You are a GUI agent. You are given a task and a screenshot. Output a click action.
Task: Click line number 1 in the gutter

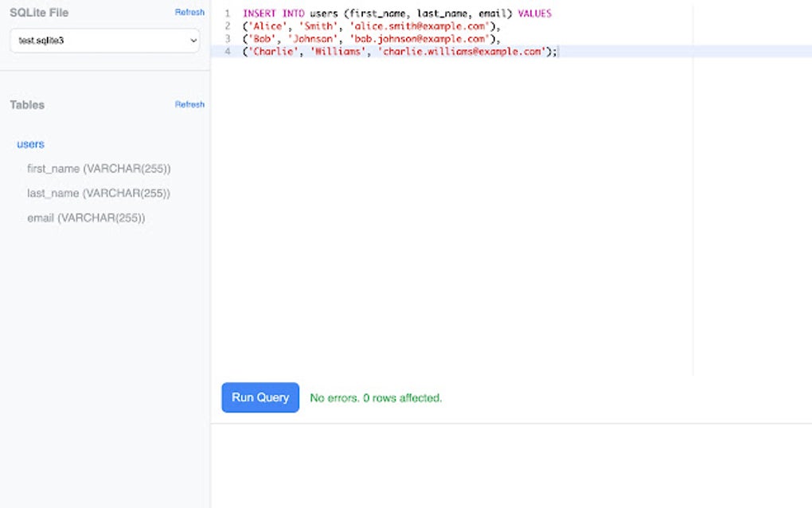click(x=228, y=14)
